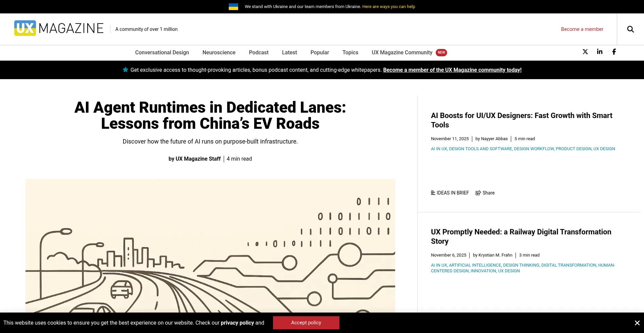The height and width of the screenshot is (333, 644).
Task: Select Topics in the navigation bar
Action: pyautogui.click(x=350, y=53)
